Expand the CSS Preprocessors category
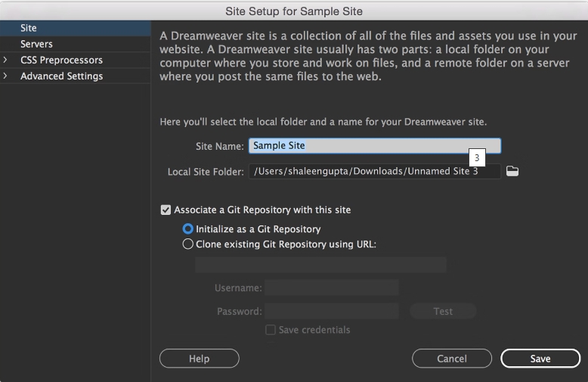 tap(5, 60)
